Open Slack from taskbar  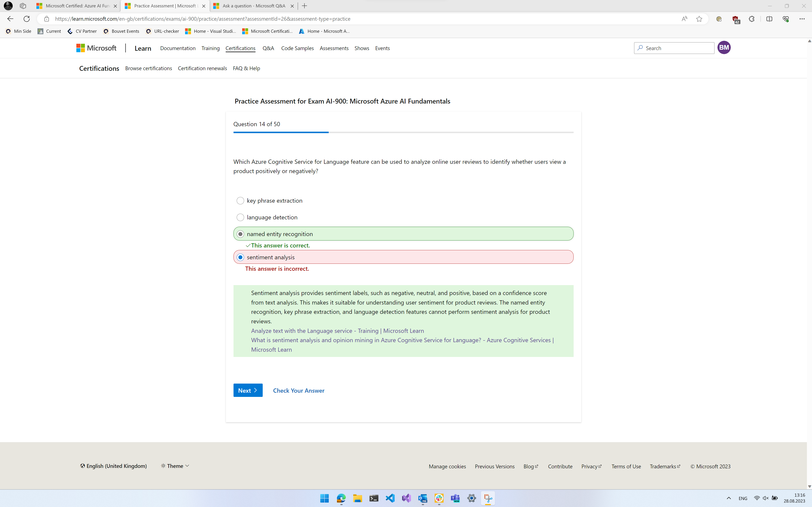coord(439,498)
